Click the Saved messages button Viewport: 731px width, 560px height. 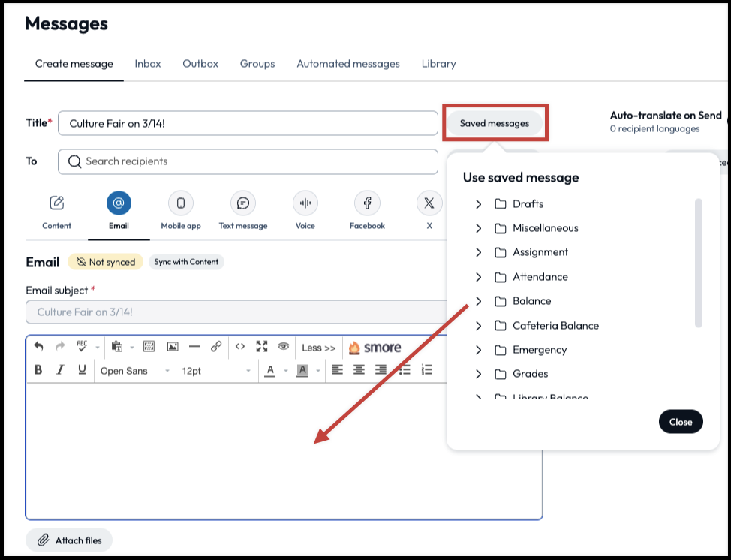[494, 123]
